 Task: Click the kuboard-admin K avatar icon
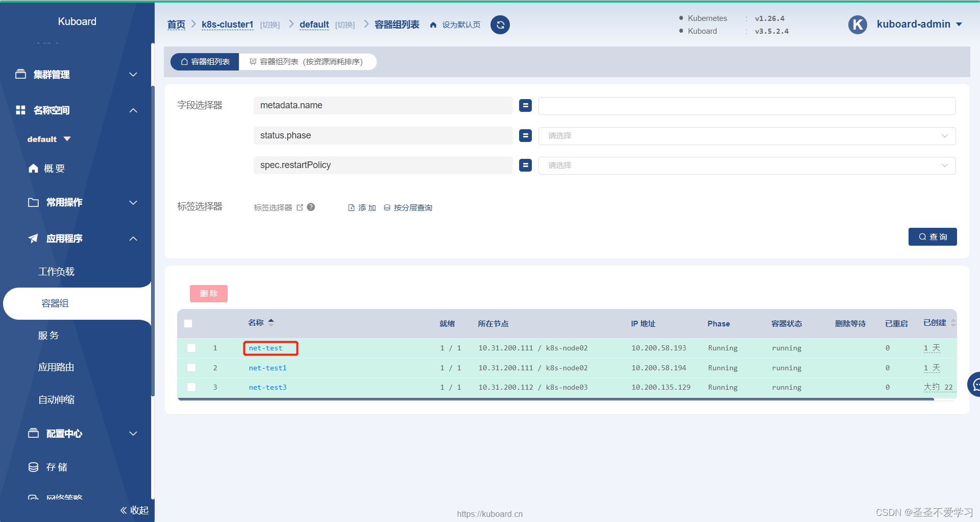coord(857,25)
